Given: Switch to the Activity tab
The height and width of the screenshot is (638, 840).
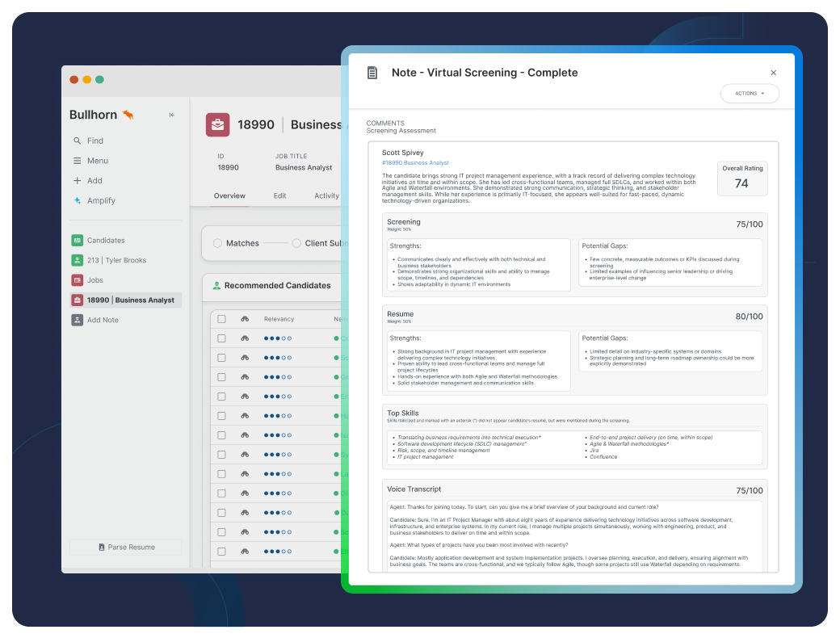Looking at the screenshot, I should 327,195.
